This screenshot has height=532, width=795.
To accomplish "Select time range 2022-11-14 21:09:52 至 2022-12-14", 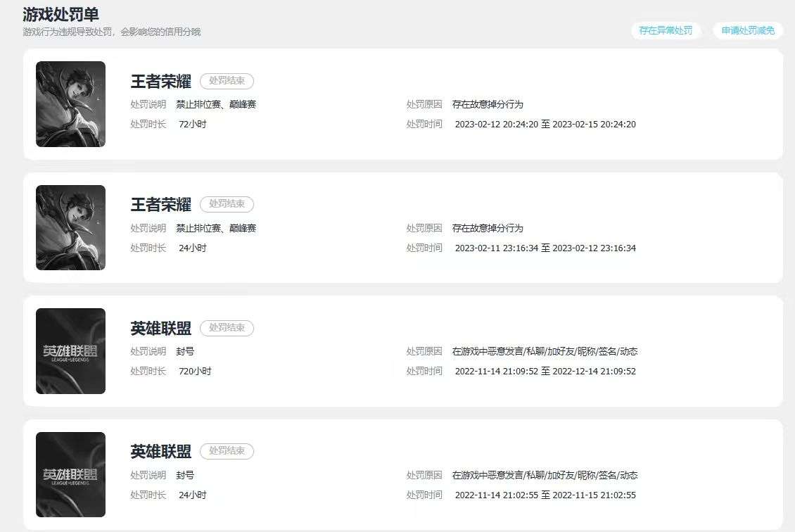I will [x=545, y=372].
